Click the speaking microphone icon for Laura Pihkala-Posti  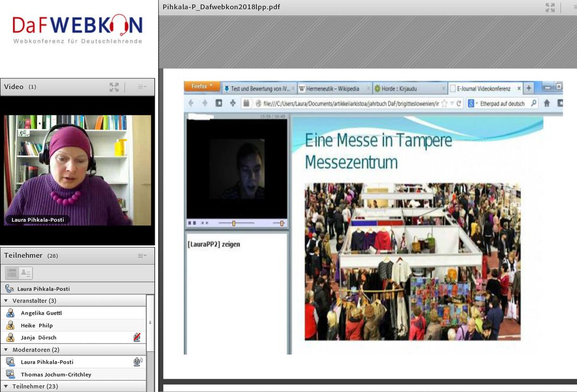tap(138, 362)
